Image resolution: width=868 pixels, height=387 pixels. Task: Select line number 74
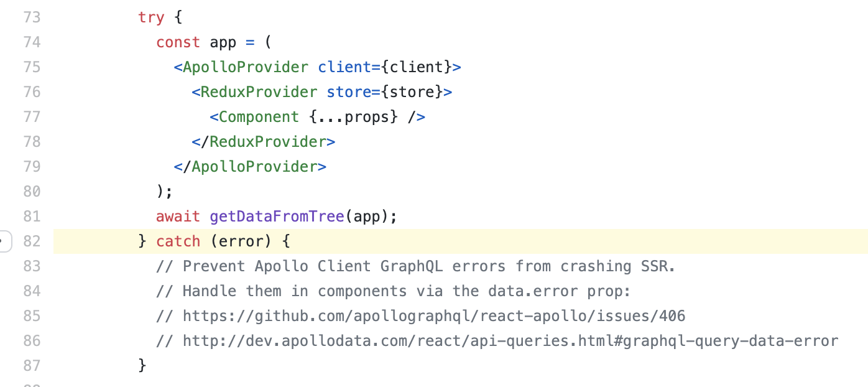[32, 42]
